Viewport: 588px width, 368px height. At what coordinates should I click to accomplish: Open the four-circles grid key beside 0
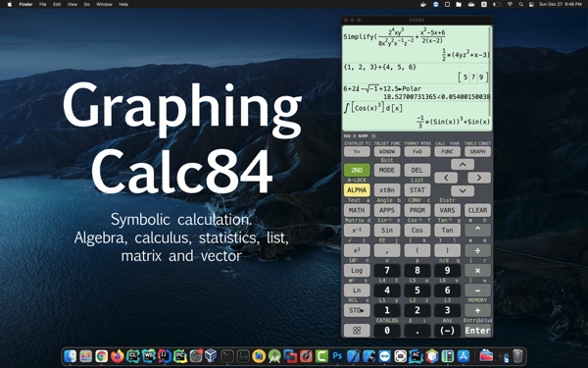(x=357, y=331)
